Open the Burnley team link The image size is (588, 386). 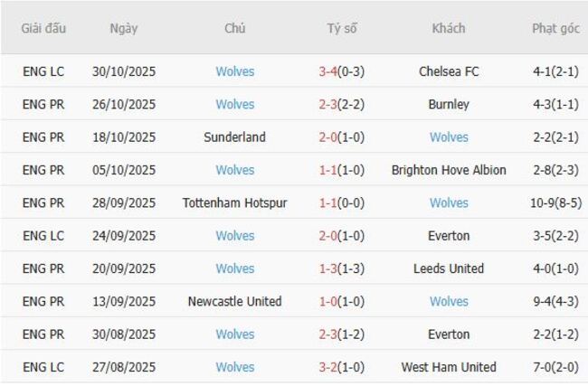tap(449, 104)
